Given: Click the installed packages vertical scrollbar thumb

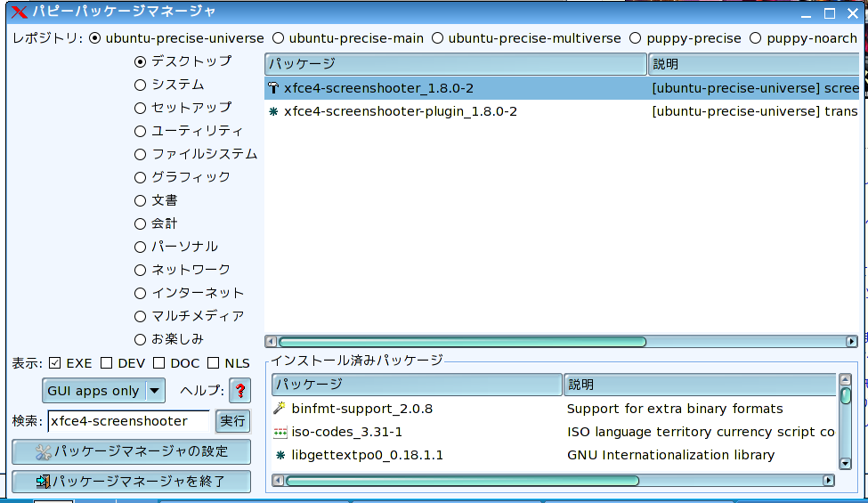Looking at the screenshot, I should [x=846, y=396].
